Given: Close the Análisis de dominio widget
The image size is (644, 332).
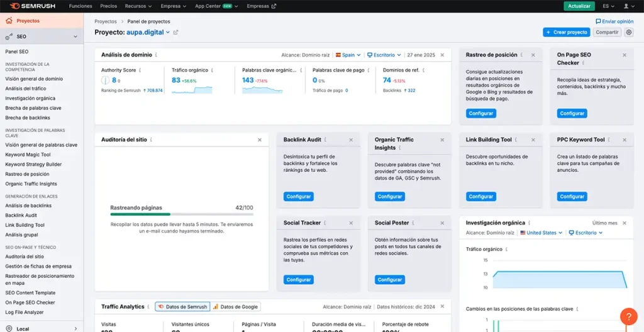Looking at the screenshot, I should tap(442, 55).
